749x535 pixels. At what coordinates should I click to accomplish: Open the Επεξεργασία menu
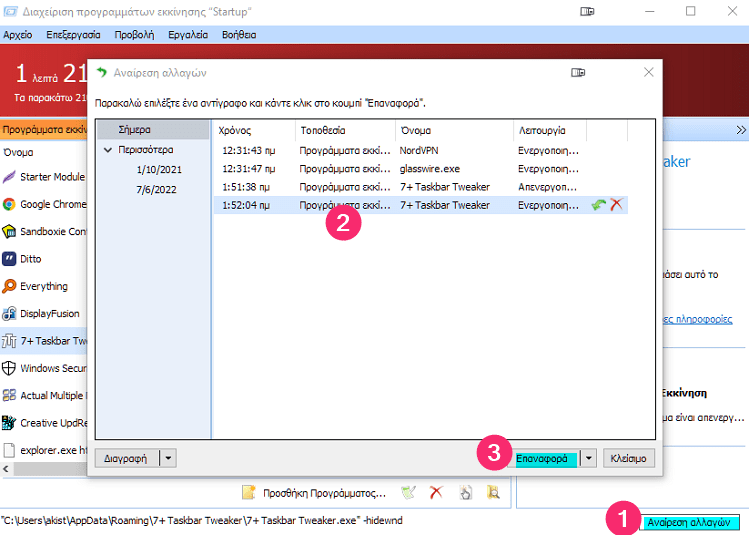coord(73,35)
